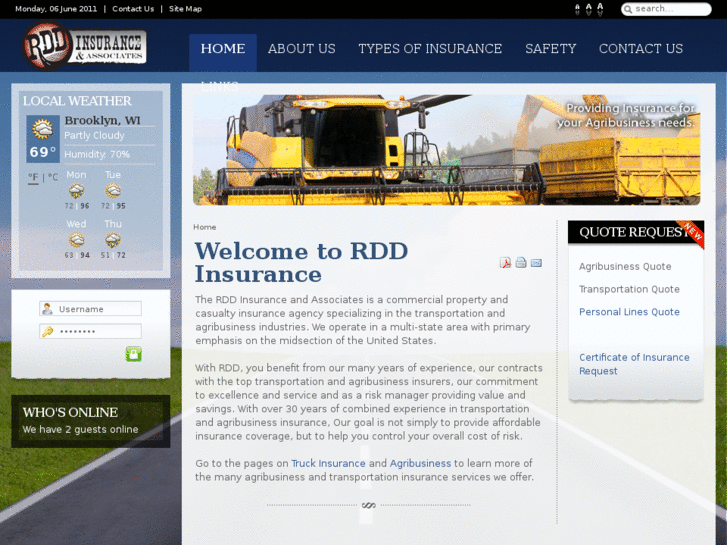Click the email article icon
Image resolution: width=727 pixels, height=545 pixels.
pyautogui.click(x=536, y=263)
